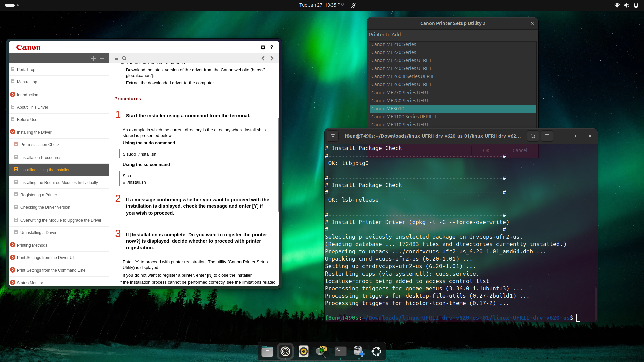Go to next manual page arrow
644x362 pixels.
(272, 58)
